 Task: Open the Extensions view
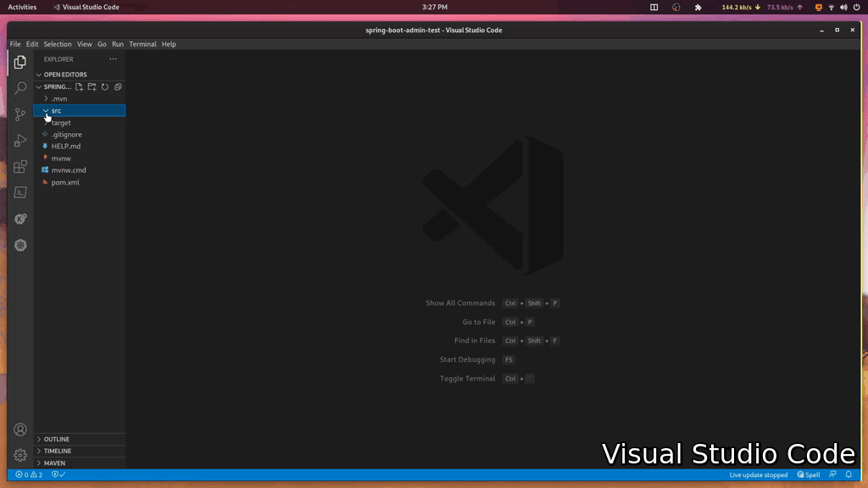click(x=20, y=167)
